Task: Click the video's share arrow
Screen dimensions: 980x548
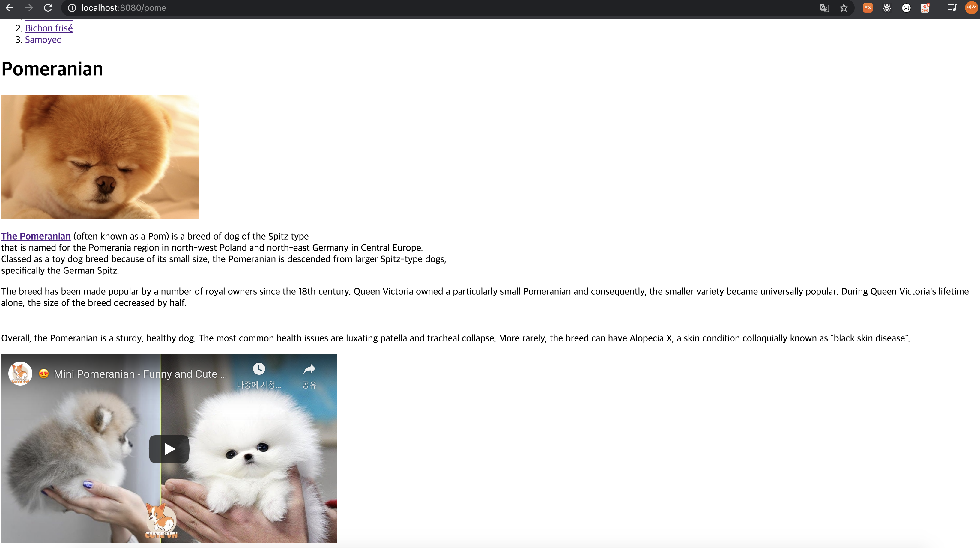Action: (x=309, y=369)
